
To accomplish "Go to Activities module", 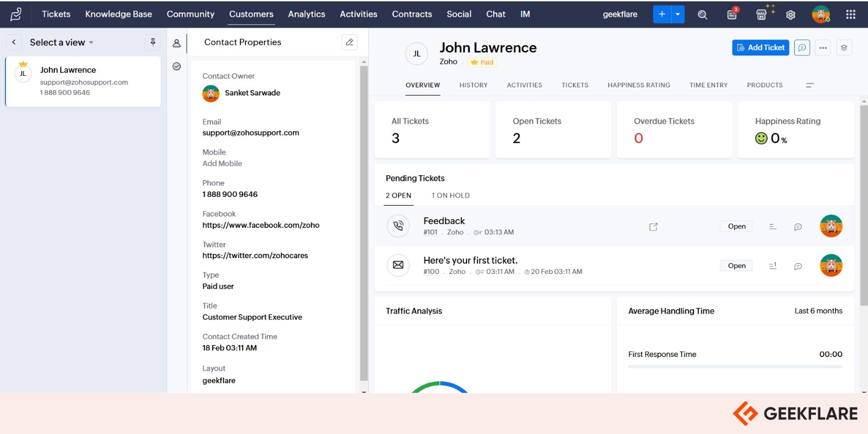I will point(359,14).
